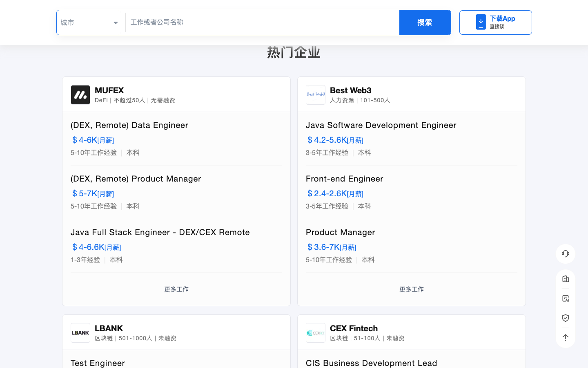588x368 pixels.
Task: Open Java Software Development Engineer job
Action: 381,125
